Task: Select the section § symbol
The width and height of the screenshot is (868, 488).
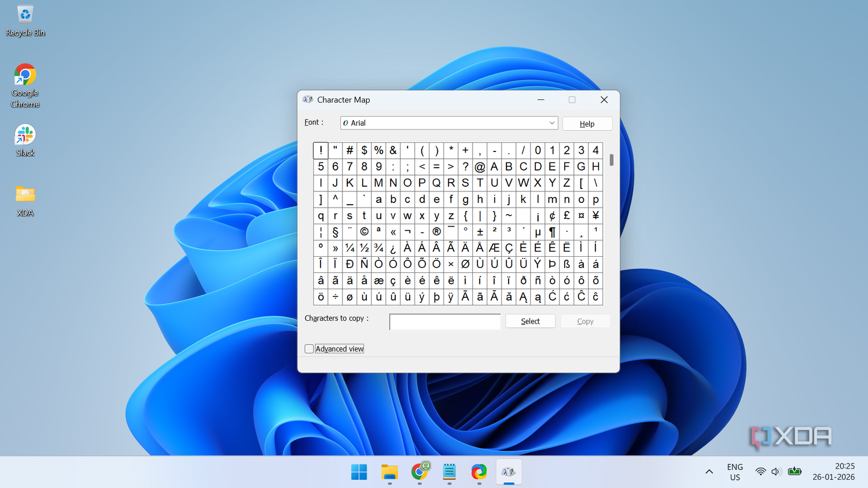Action: pyautogui.click(x=335, y=232)
